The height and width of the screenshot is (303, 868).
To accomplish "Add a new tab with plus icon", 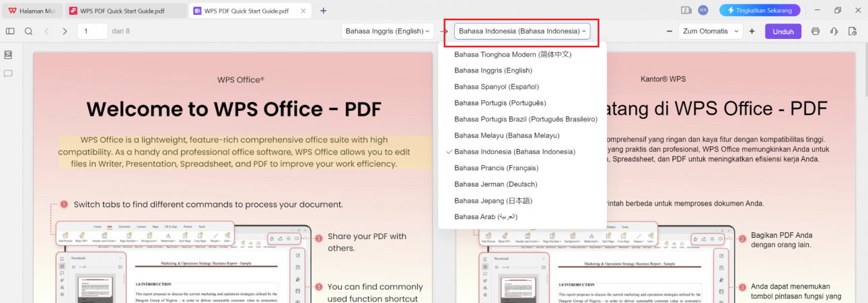I will 324,11.
